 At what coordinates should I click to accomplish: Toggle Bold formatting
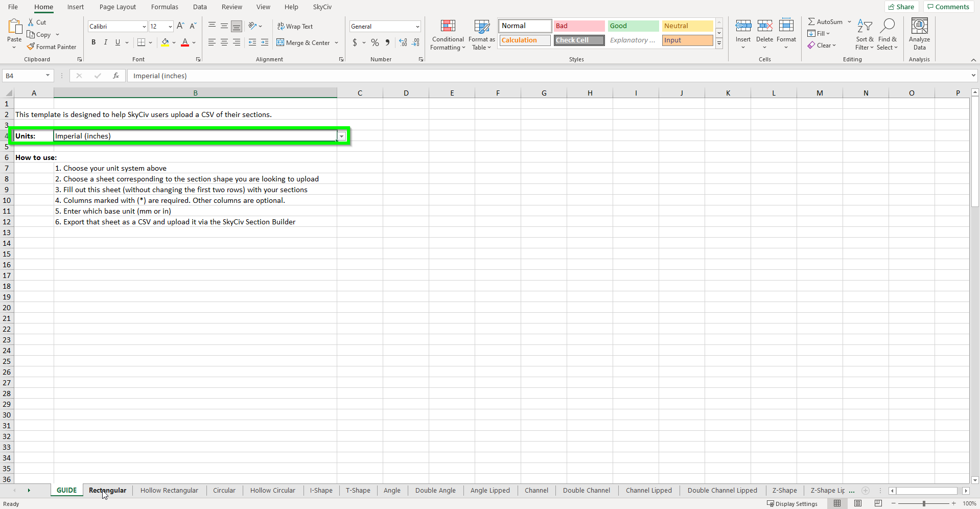(94, 42)
